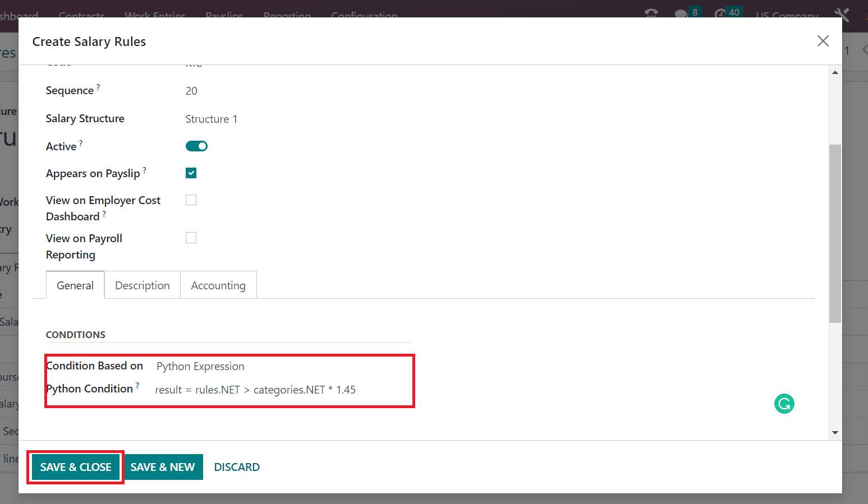This screenshot has height=504, width=868.
Task: Show help tooltip for Python Condition
Action: 137,385
